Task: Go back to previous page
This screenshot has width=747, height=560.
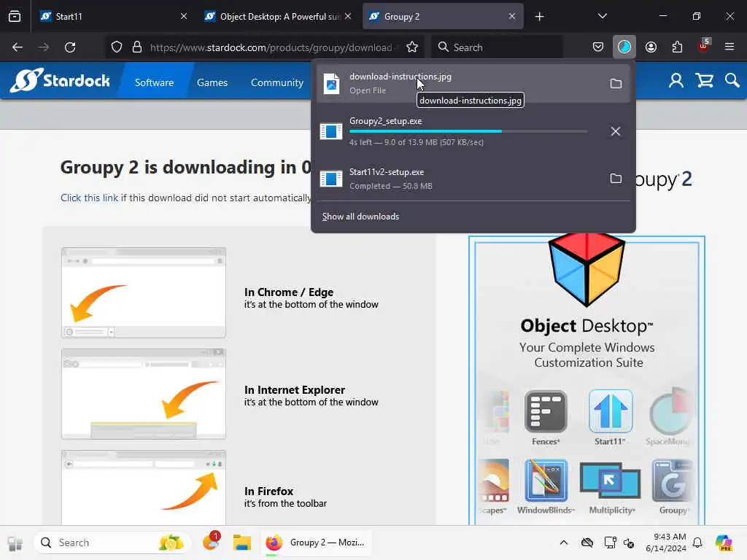Action: (18, 47)
